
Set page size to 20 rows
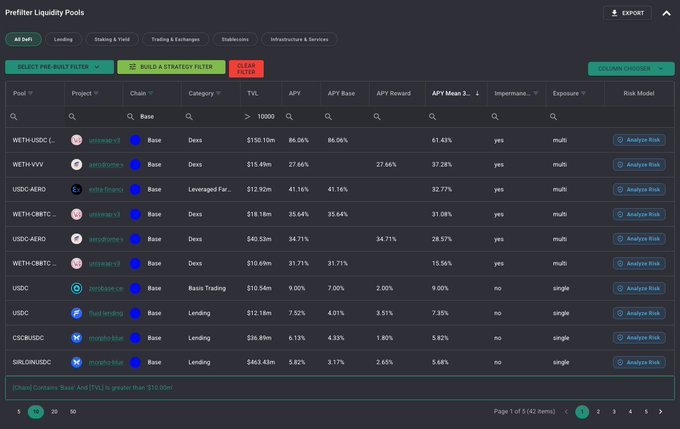54,412
